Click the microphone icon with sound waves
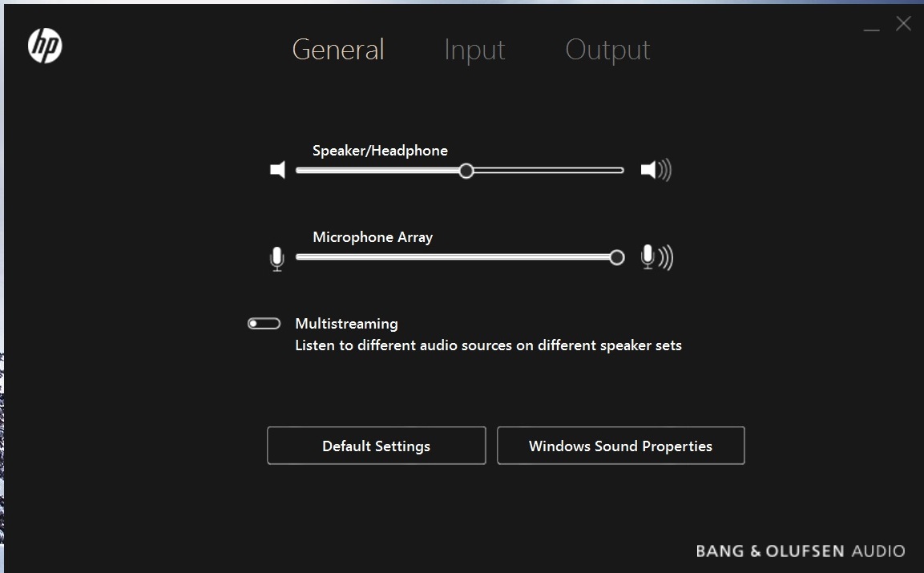The image size is (924, 573). coord(656,257)
